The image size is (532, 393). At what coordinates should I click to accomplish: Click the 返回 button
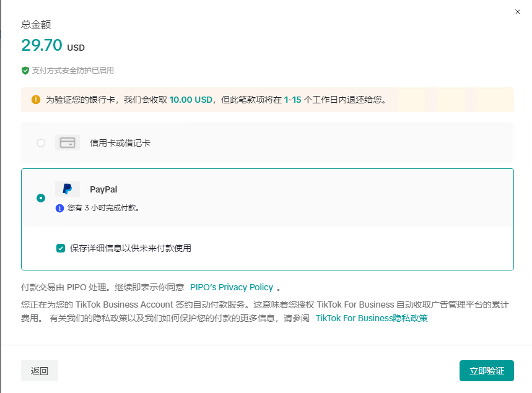point(39,370)
